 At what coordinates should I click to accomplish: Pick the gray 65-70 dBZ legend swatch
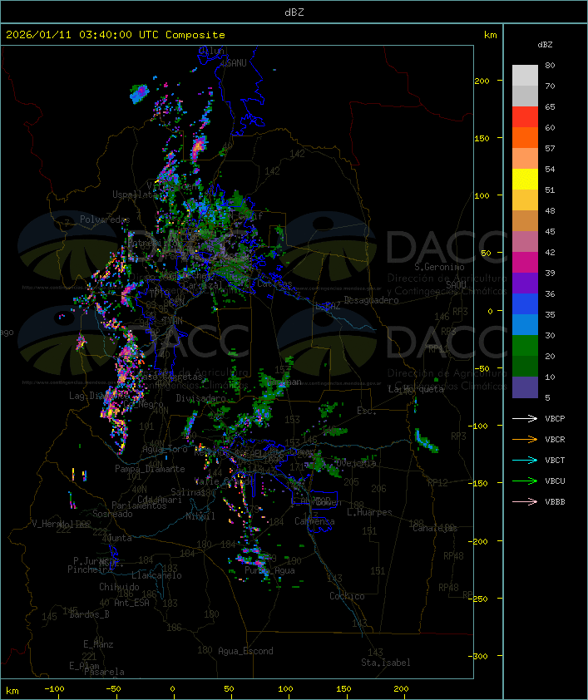(525, 96)
